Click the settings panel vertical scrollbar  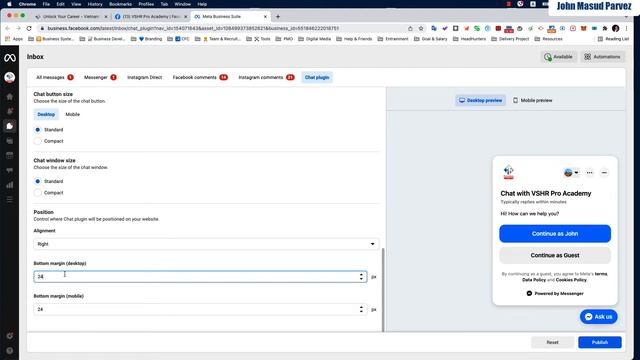(x=383, y=290)
